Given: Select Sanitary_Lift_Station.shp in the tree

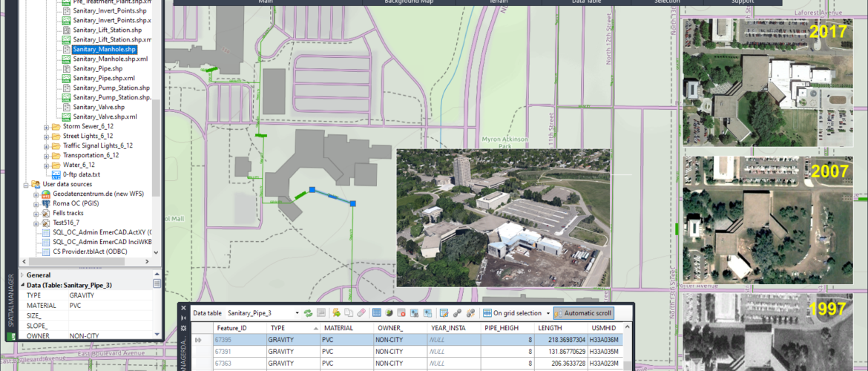Looking at the screenshot, I should click(108, 30).
